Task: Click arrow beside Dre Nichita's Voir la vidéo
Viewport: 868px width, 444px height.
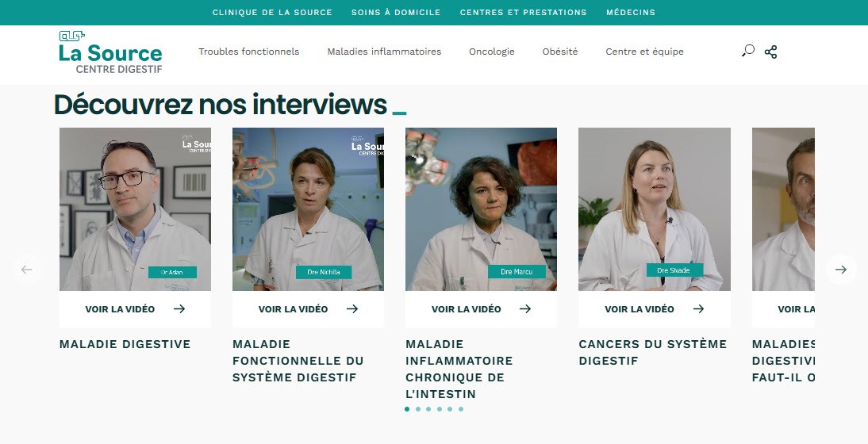Action: [352, 308]
